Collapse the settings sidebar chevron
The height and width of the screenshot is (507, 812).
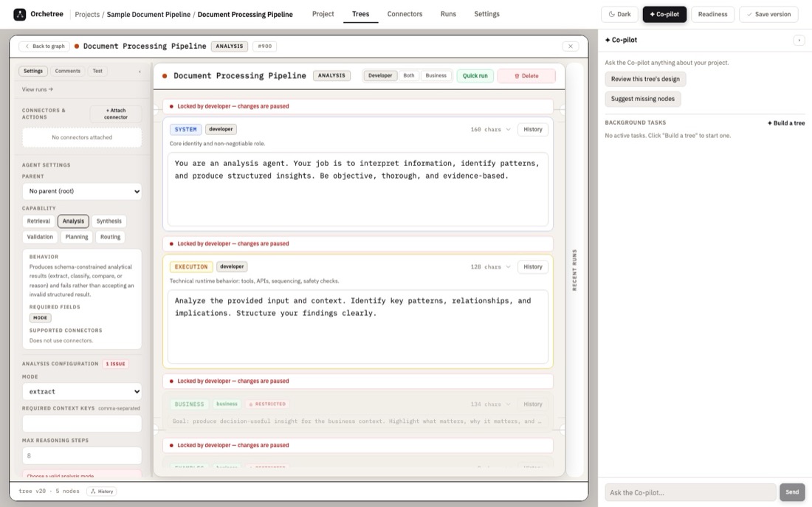pos(140,72)
